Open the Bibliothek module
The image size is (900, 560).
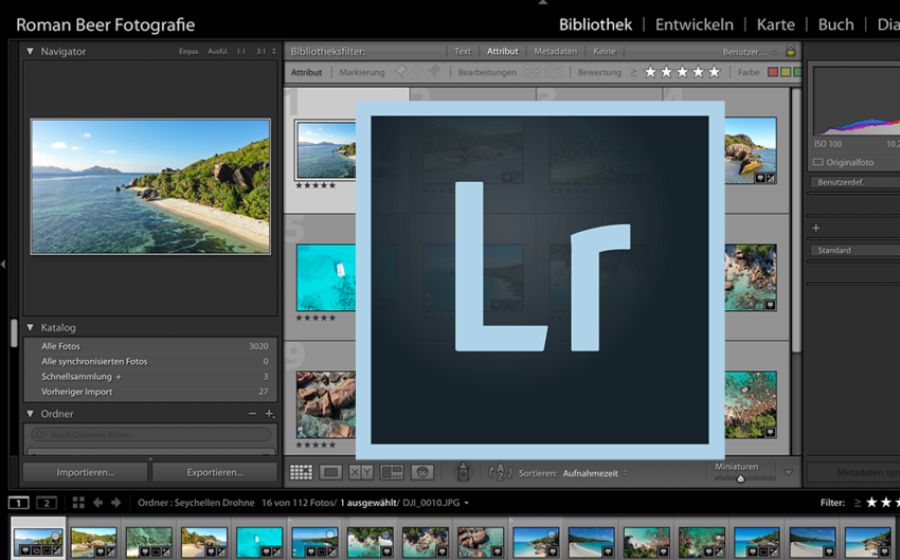595,25
